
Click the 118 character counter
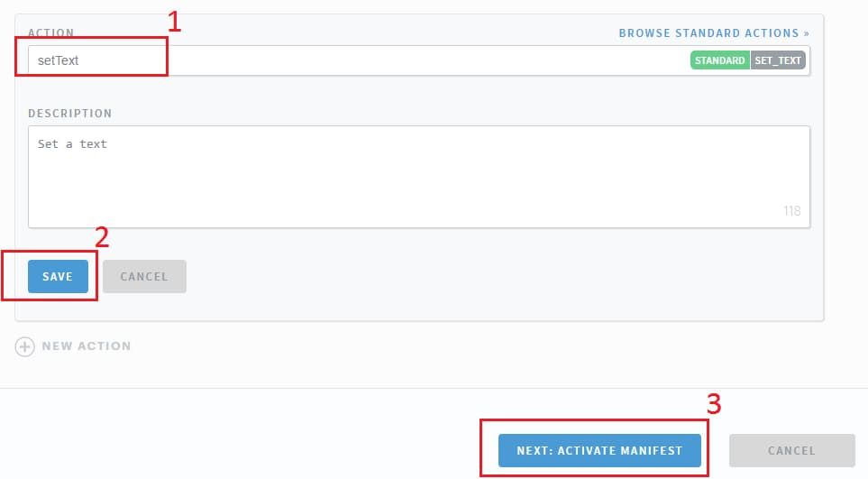coord(791,211)
